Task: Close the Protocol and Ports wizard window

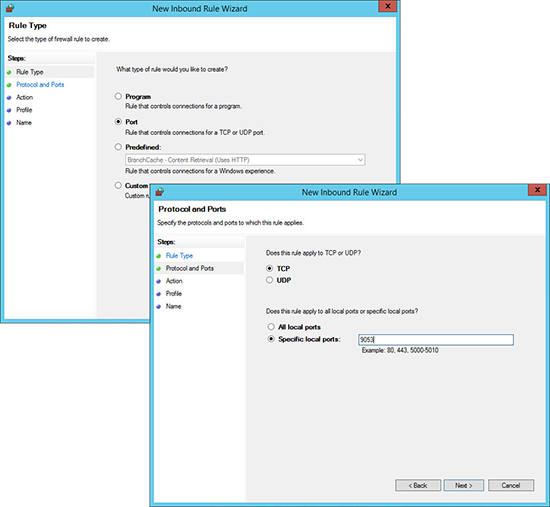Action: (537, 190)
